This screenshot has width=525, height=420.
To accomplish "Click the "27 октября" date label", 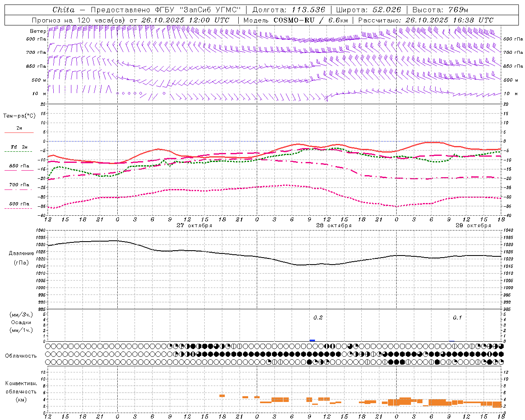I will click(x=194, y=226).
